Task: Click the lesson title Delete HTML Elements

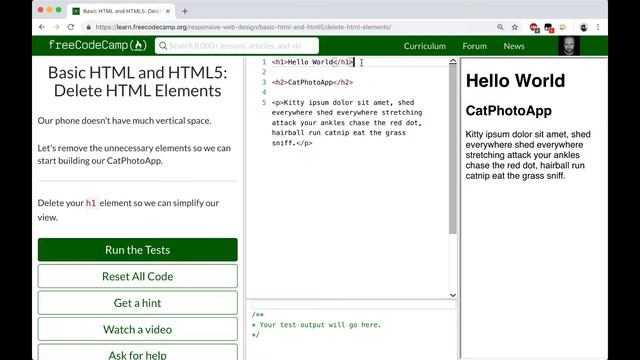Action: click(138, 82)
